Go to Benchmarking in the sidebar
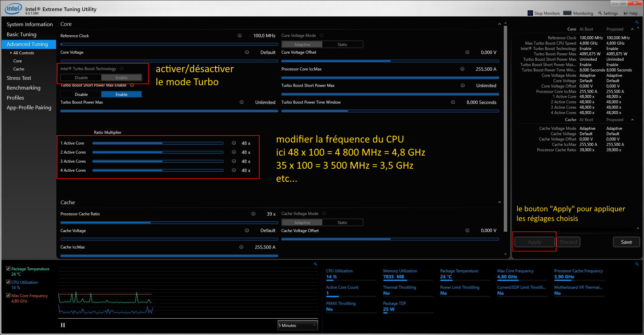 point(23,88)
